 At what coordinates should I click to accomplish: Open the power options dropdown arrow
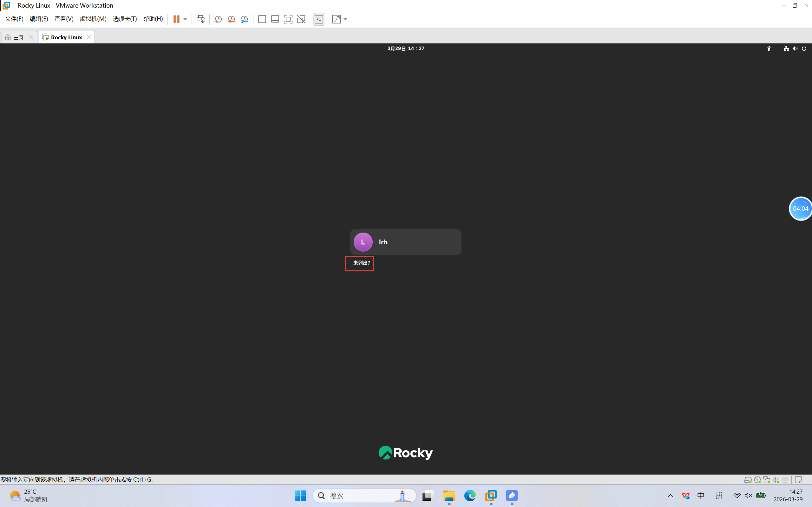(185, 19)
